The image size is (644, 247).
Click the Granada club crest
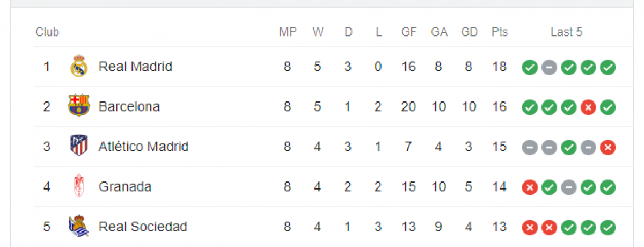coord(79,186)
